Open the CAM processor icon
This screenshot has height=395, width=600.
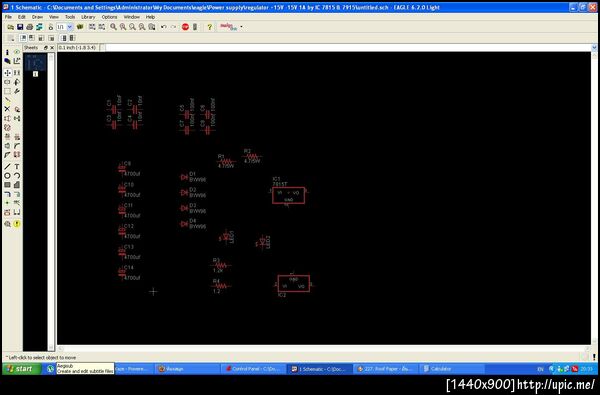coord(39,27)
